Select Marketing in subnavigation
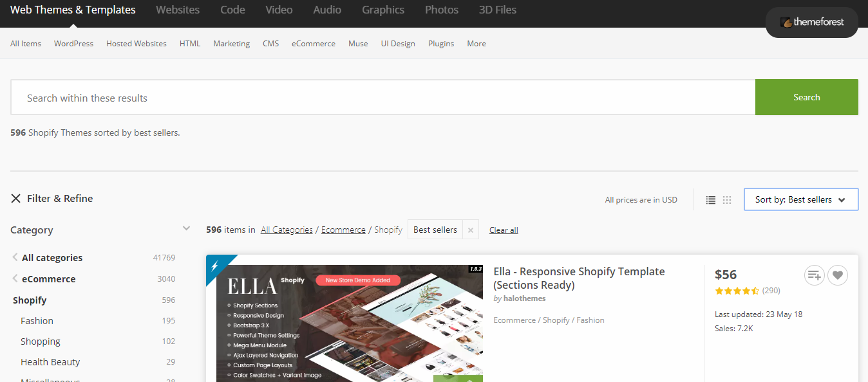This screenshot has height=382, width=868. point(232,44)
